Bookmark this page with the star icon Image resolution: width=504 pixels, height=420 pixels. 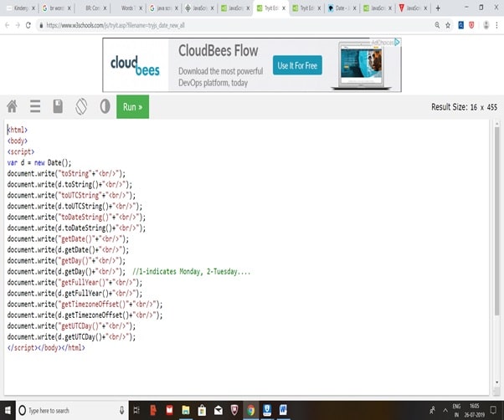(x=448, y=25)
